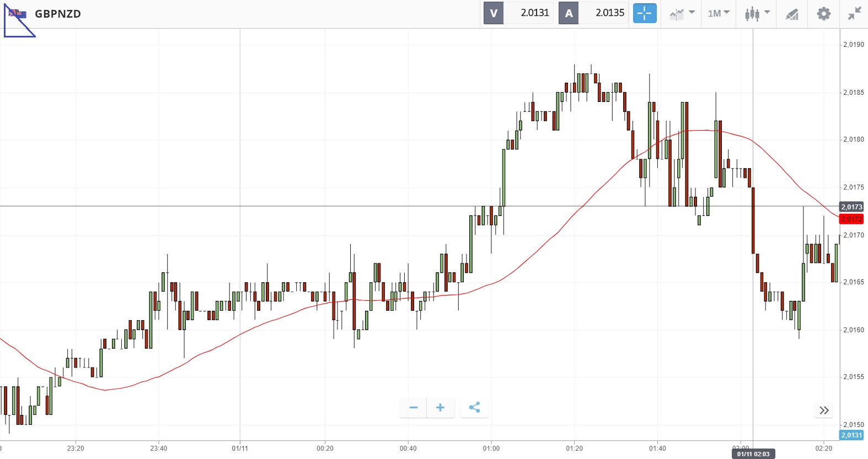Share the chart

click(x=474, y=408)
